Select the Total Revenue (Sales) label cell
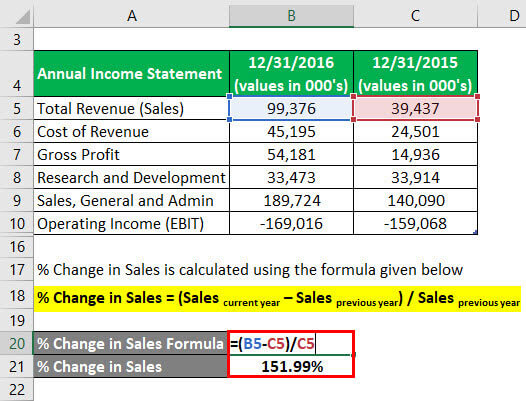 (x=132, y=108)
